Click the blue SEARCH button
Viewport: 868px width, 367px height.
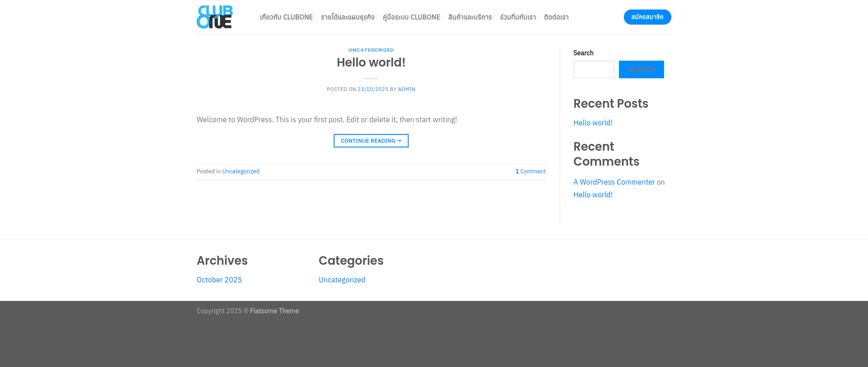[642, 70]
